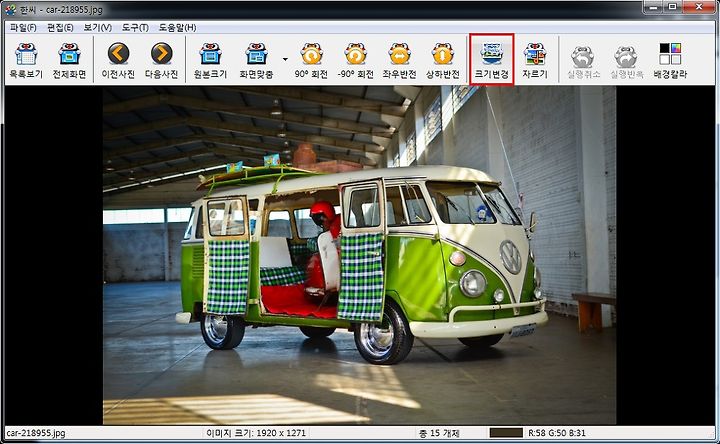The image size is (720, 444).
Task: Minimize the image viewer window
Action: [653, 6]
